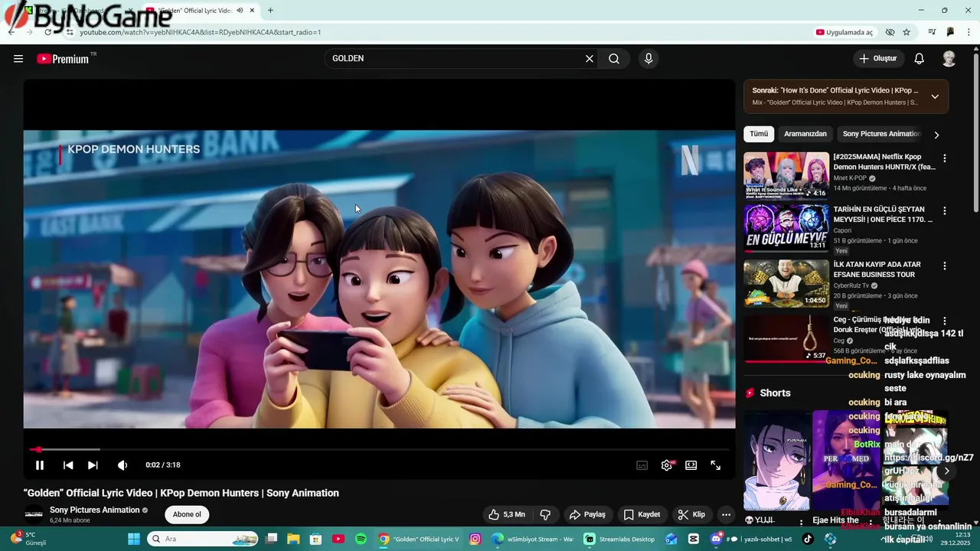Seek along the red video progress bar
Image resolution: width=980 pixels, height=551 pixels.
(379, 449)
